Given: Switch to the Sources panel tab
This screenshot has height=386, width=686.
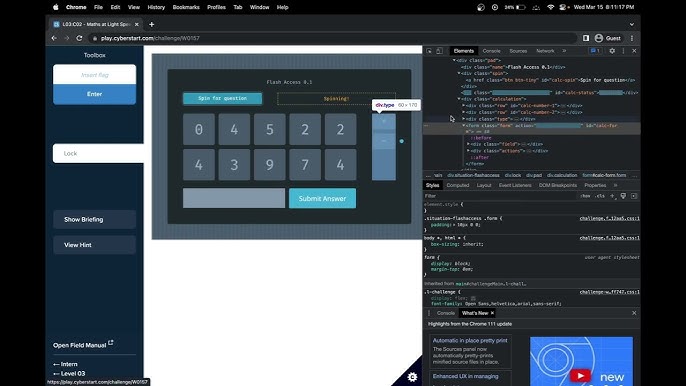Looking at the screenshot, I should [518, 51].
